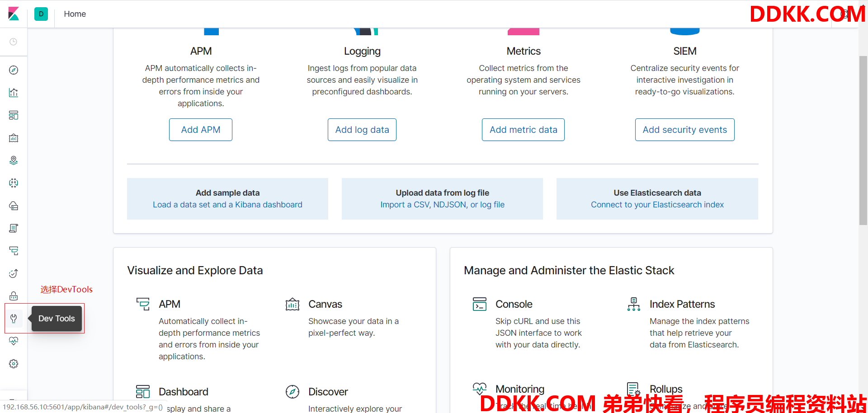
Task: Click the Rollups feature icon
Action: click(634, 389)
